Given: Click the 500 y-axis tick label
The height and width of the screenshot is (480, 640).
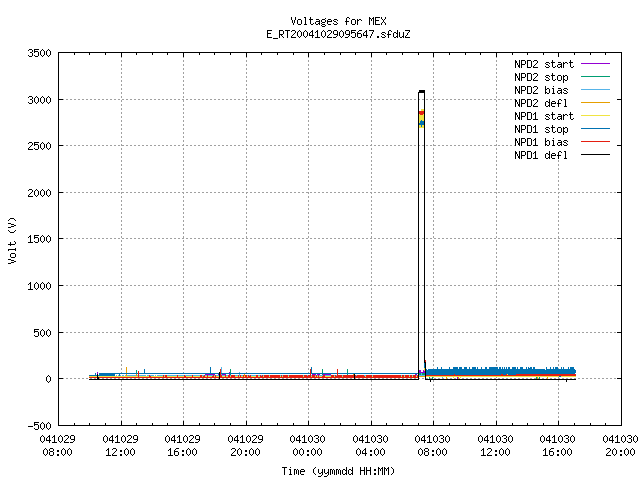Looking at the screenshot, I should (x=42, y=333).
